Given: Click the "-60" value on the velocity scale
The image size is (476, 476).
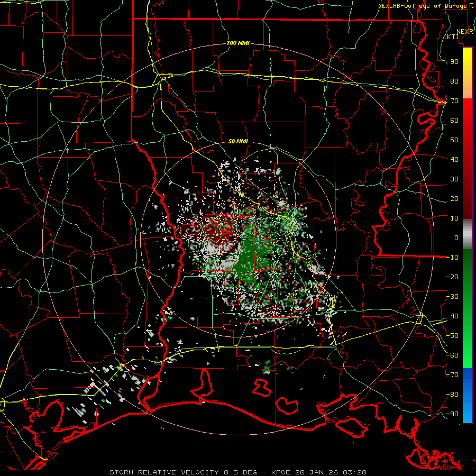Looking at the screenshot, I should (x=452, y=355).
